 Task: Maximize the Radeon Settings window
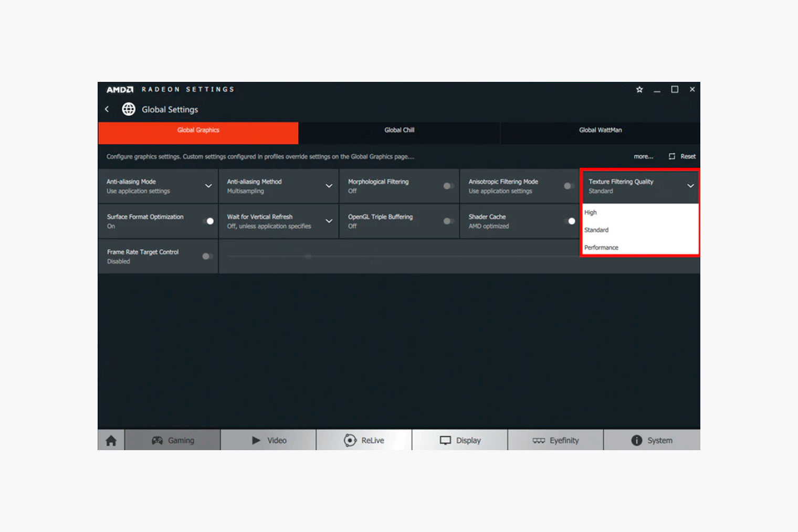[675, 90]
